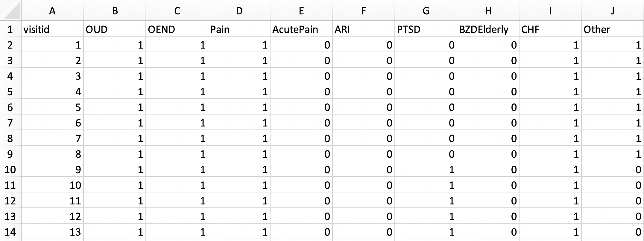
Task: Select column E header
Action: pos(301,10)
